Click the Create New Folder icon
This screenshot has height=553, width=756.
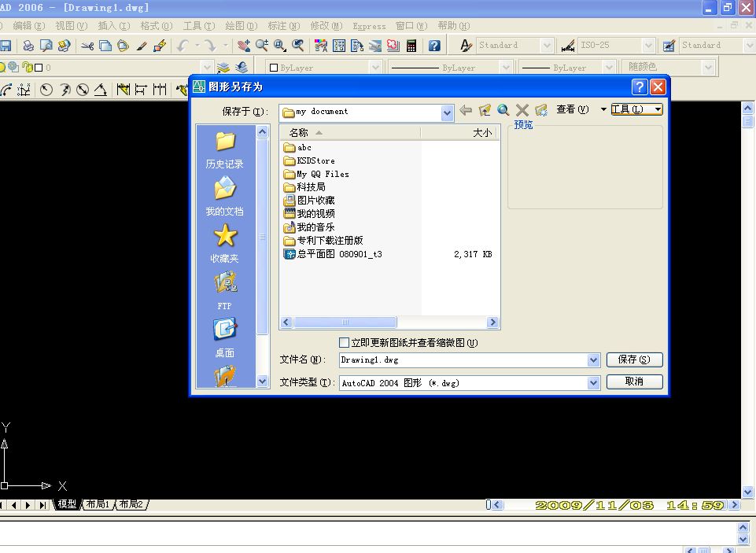tap(541, 110)
